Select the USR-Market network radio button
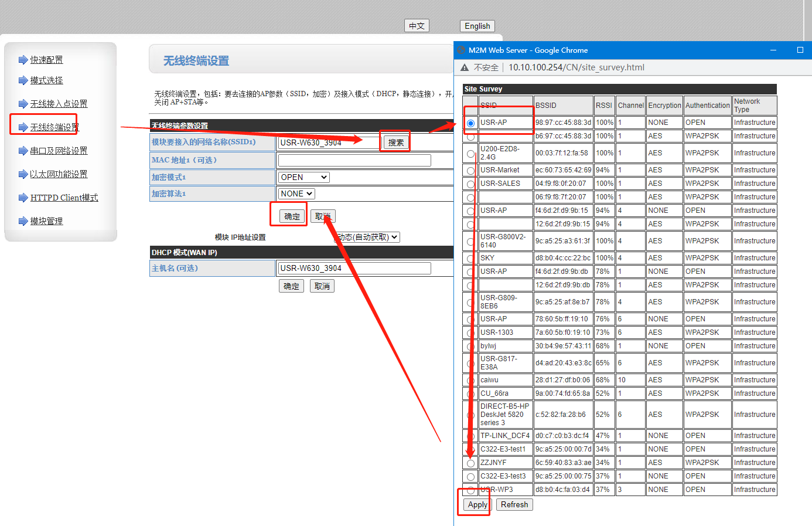The height and width of the screenshot is (526, 812). click(x=470, y=171)
